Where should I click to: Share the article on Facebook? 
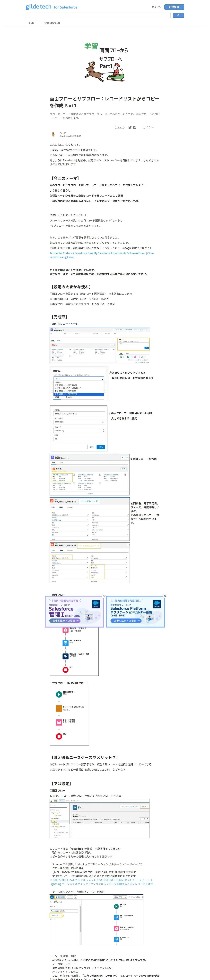[x=135, y=127]
